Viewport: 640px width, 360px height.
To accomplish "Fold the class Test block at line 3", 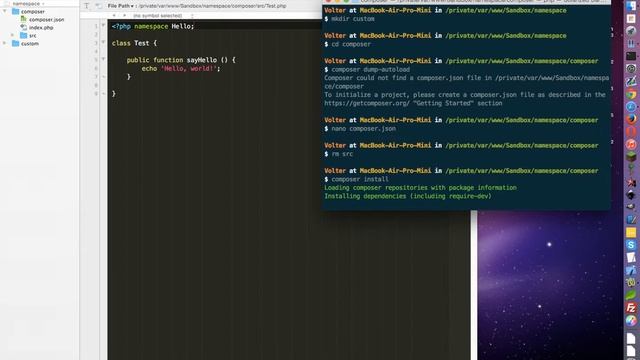I will tap(103, 42).
